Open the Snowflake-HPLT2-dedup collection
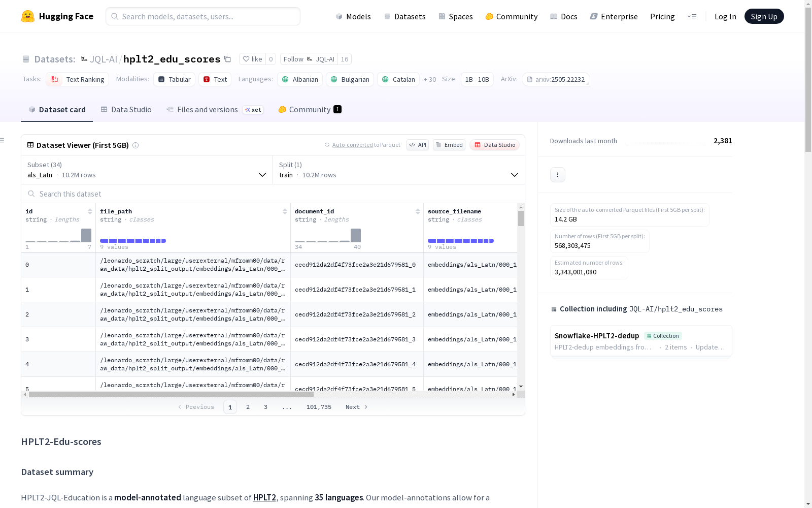Screen dimensions: 812x508 tap(641, 341)
